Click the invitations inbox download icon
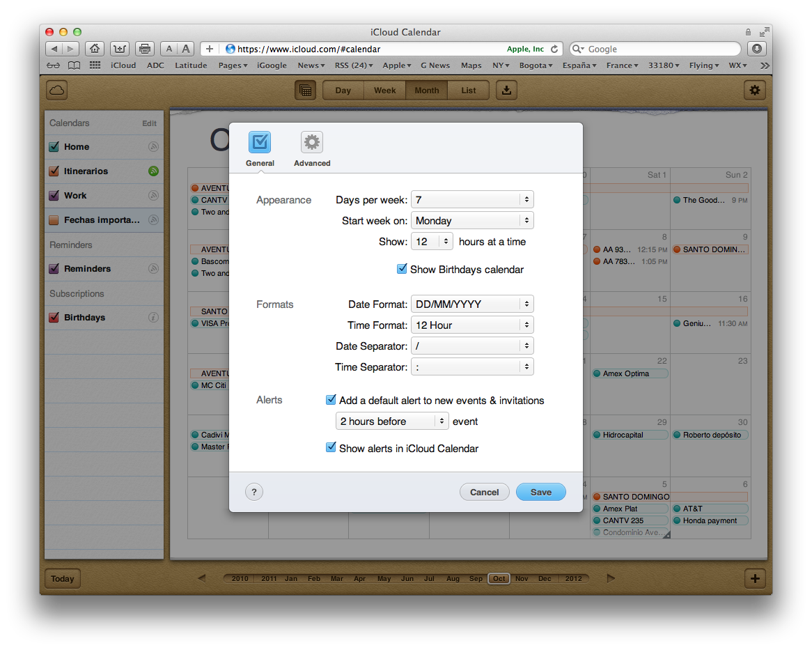The width and height of the screenshot is (812, 650). 506,90
